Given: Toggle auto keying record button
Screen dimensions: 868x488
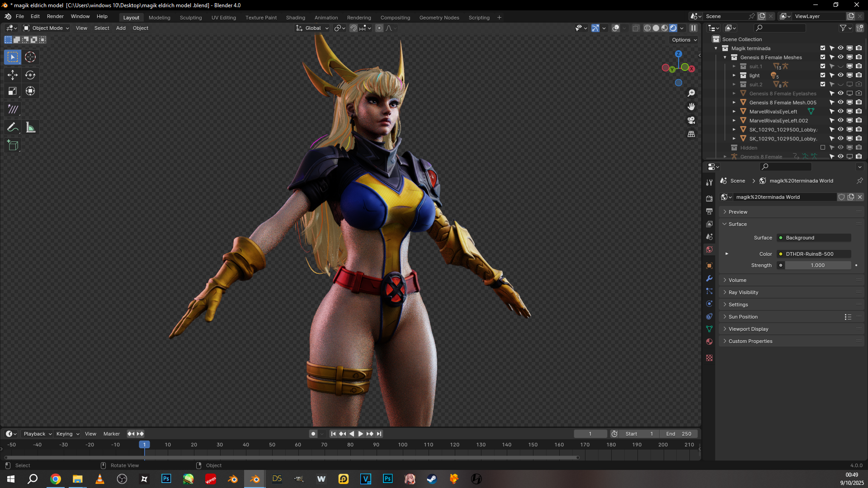Looking at the screenshot, I should 313,434.
